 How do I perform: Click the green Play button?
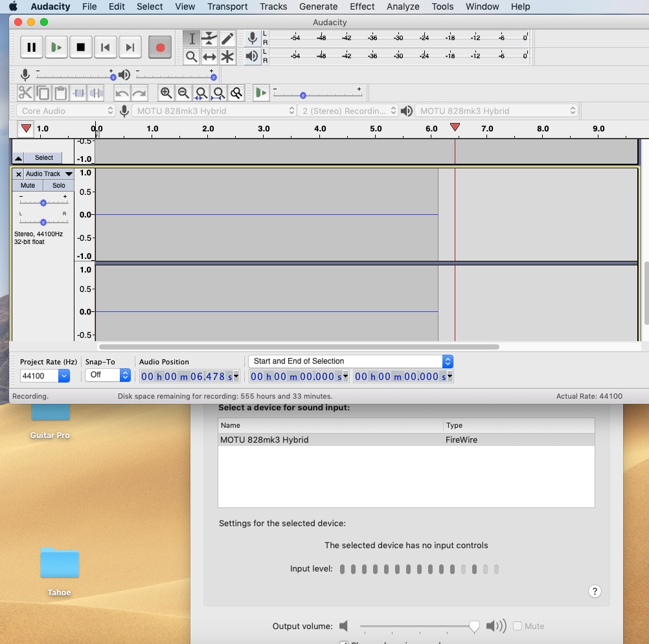pyautogui.click(x=56, y=47)
